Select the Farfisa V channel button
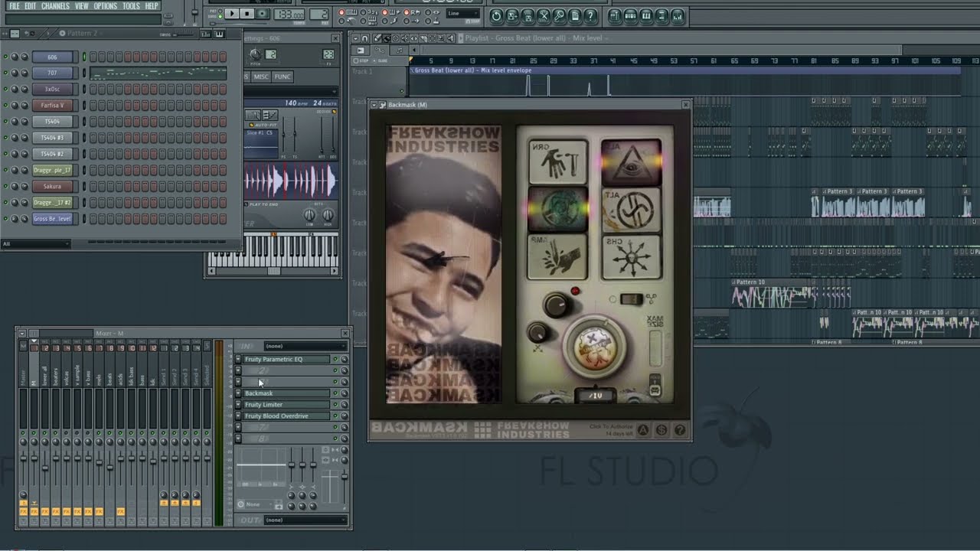The image size is (980, 551). tap(53, 105)
